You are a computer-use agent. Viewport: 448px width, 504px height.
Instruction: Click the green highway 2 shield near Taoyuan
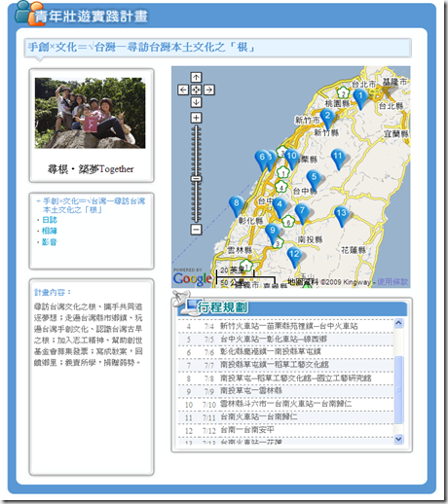pos(343,93)
